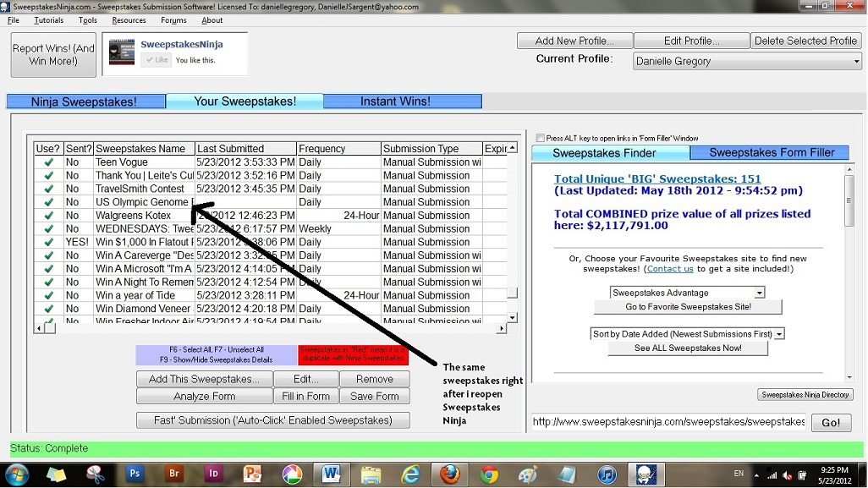Viewport: 868px width, 488px height.
Task: Click See ALL Sweepstakes Now! button
Action: pyautogui.click(x=688, y=348)
